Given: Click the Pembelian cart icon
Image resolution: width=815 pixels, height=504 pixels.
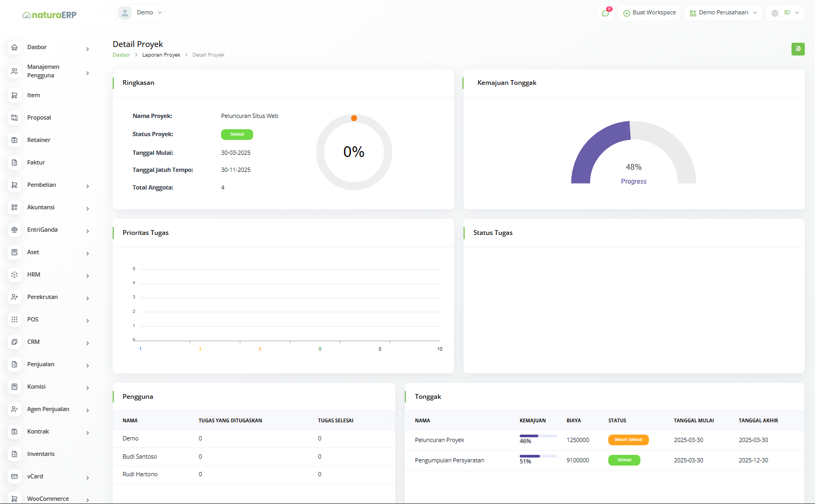Looking at the screenshot, I should [x=14, y=185].
